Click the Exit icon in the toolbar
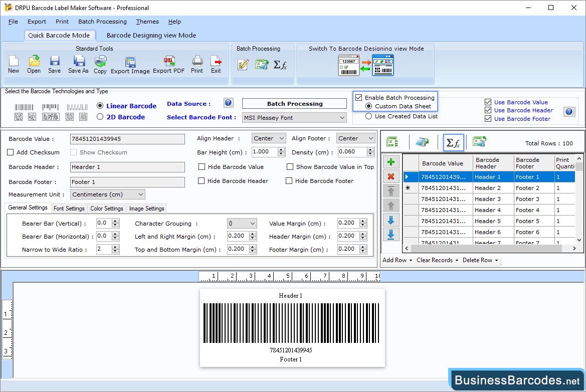This screenshot has width=586, height=392. coord(216,64)
